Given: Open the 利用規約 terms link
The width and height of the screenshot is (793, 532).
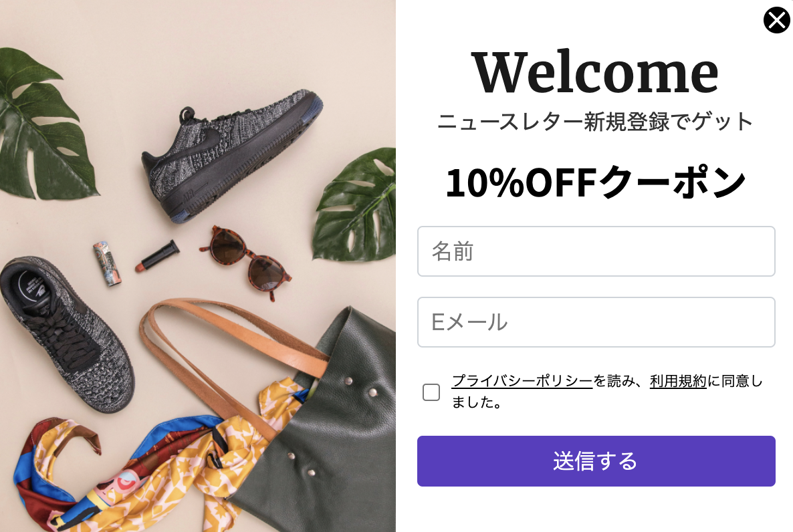Looking at the screenshot, I should pos(678,381).
